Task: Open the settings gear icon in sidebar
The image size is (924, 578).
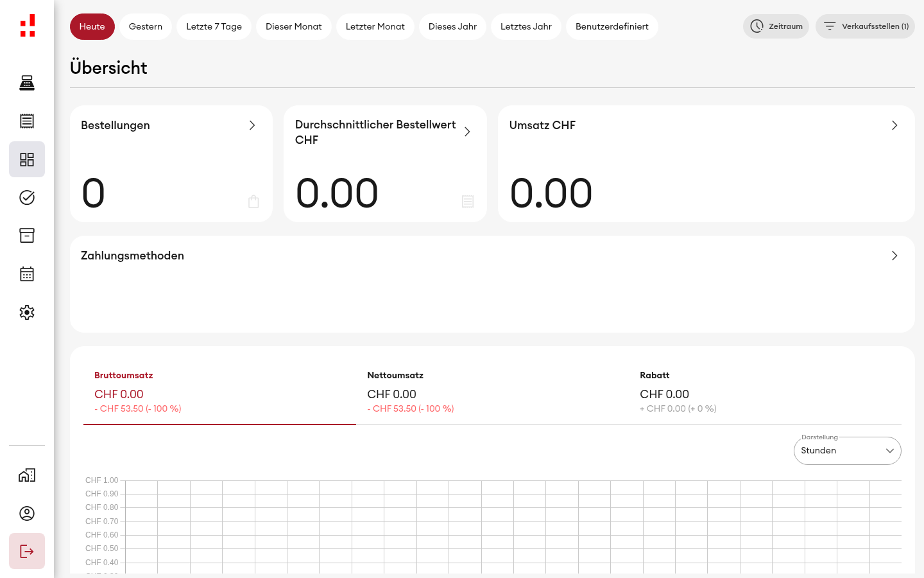Action: [27, 312]
